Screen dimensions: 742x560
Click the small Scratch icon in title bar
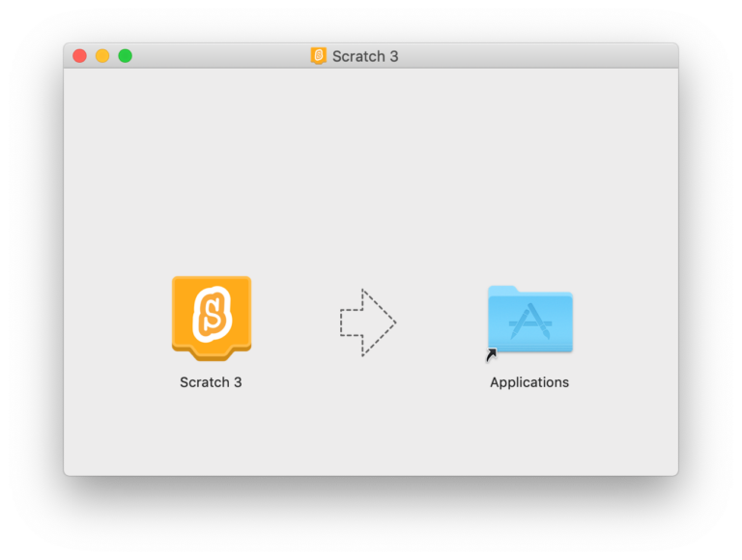[318, 56]
